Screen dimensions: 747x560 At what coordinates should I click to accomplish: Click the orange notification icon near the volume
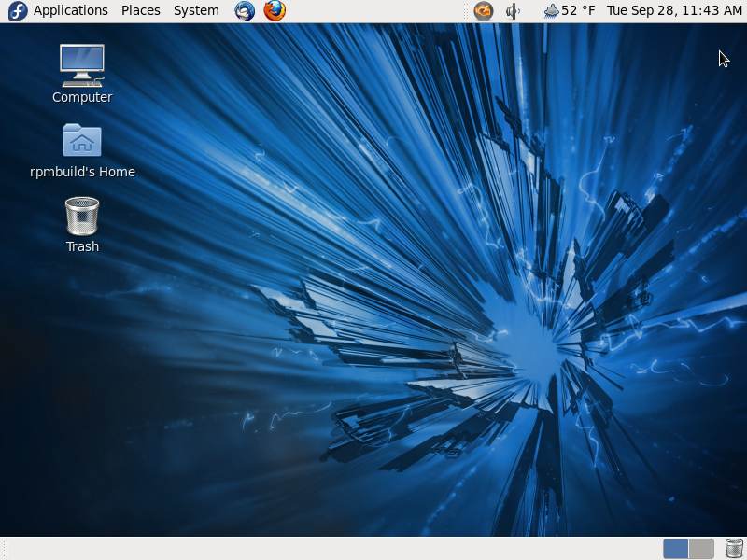click(484, 11)
